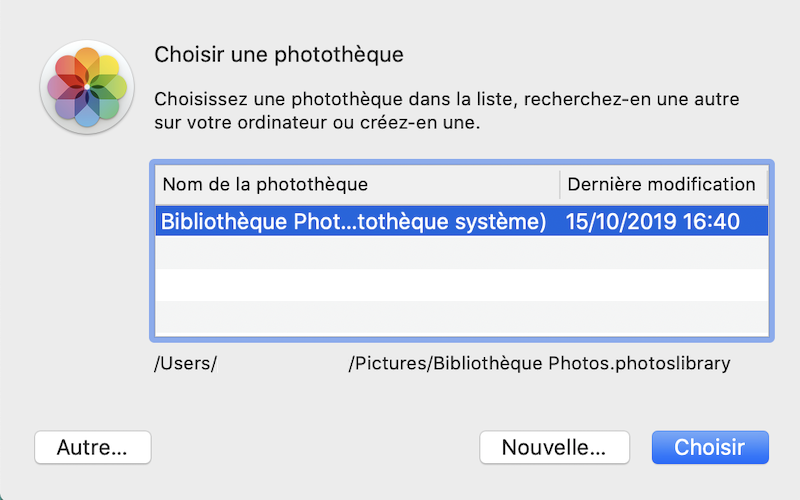Sort by "Dernière modification" column header
This screenshot has height=500, width=800.
click(661, 184)
